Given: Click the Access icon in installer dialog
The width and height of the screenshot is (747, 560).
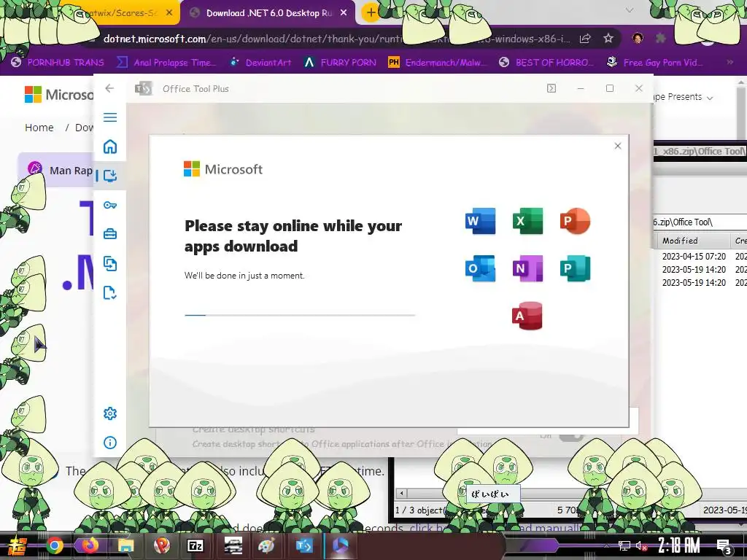Looking at the screenshot, I should 527,315.
